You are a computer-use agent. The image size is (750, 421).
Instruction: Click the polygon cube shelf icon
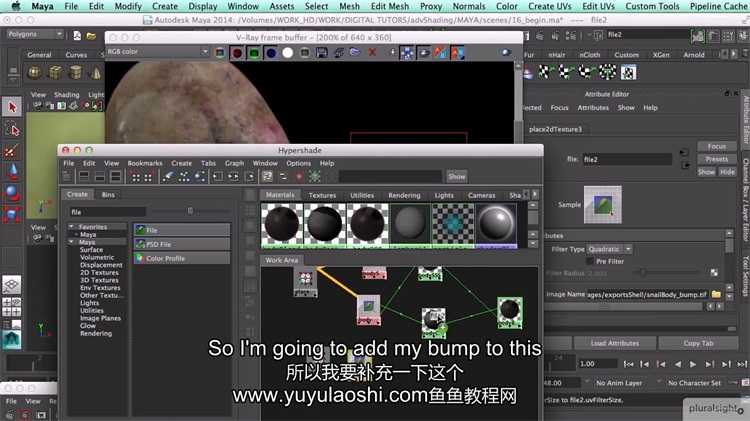coord(55,72)
